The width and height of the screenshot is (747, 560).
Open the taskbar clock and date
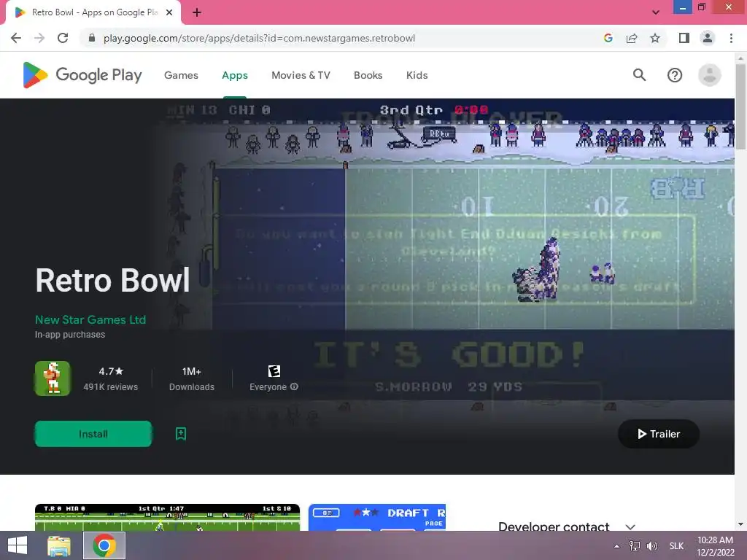coord(715,546)
